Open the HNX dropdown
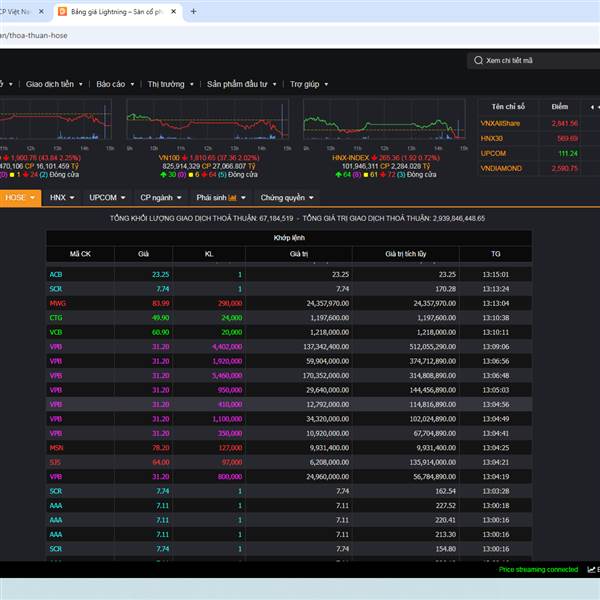The width and height of the screenshot is (600, 600). (63, 198)
